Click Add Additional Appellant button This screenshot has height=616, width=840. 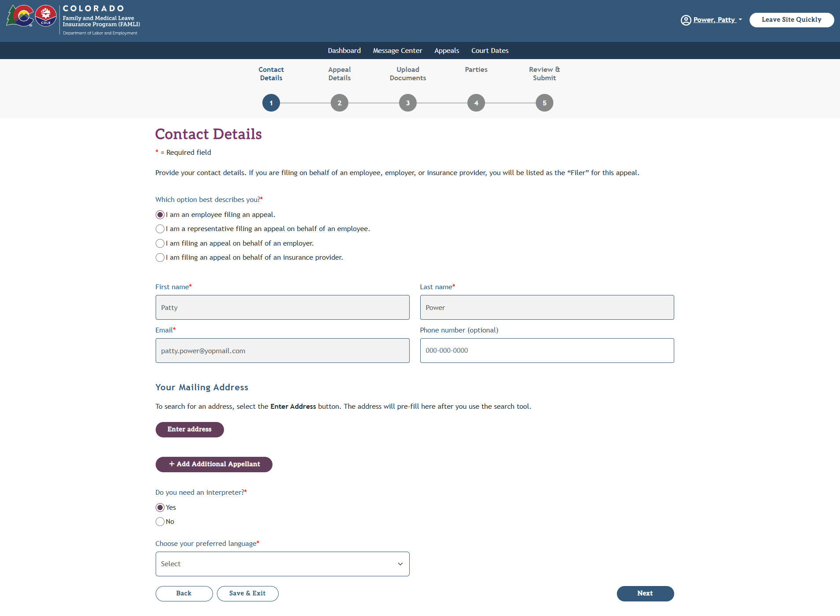click(214, 464)
